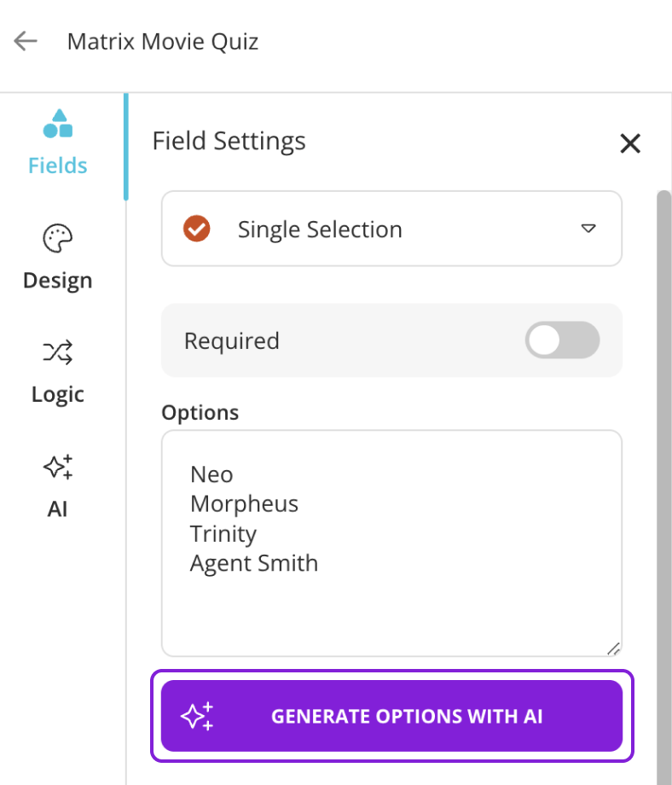Select the Fields shapes icon

(x=58, y=124)
